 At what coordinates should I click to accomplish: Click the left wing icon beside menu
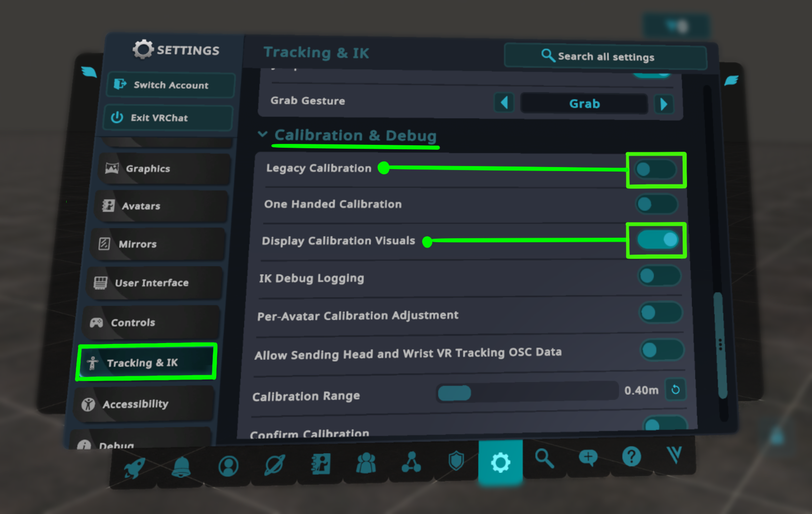click(89, 72)
